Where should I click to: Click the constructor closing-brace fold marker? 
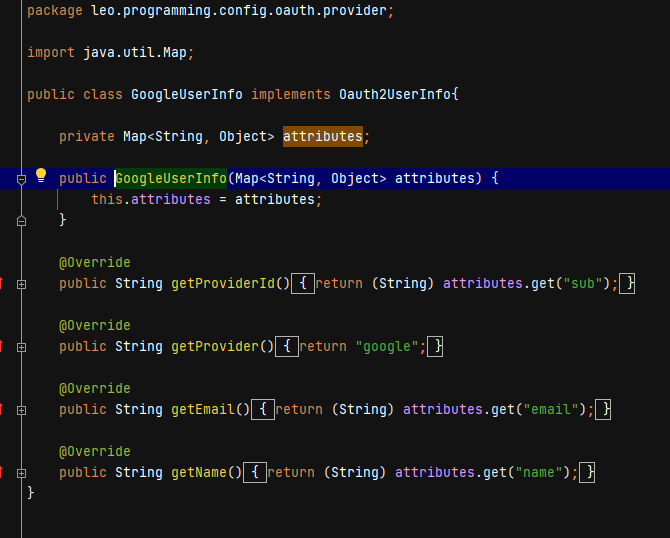click(21, 221)
